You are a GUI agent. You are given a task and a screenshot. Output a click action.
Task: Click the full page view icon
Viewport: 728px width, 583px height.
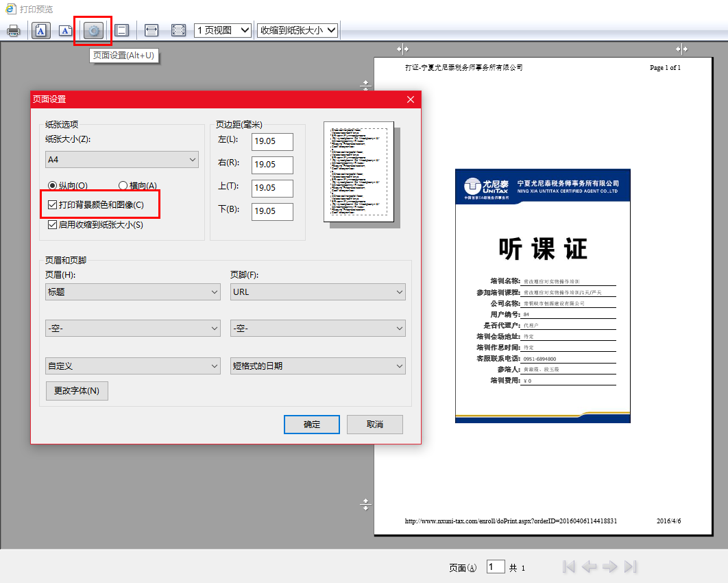(178, 31)
